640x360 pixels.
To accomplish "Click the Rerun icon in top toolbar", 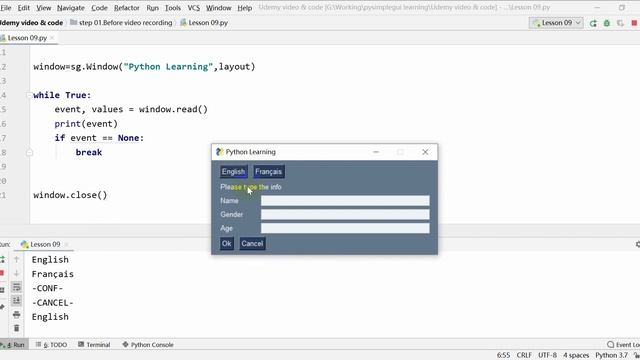I will coord(593,23).
